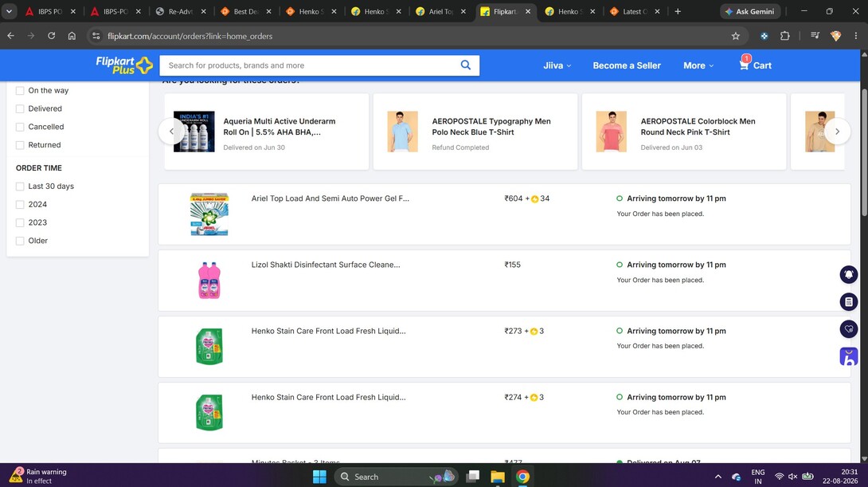
Task: Click the browser back arrow
Action: pyautogui.click(x=10, y=35)
